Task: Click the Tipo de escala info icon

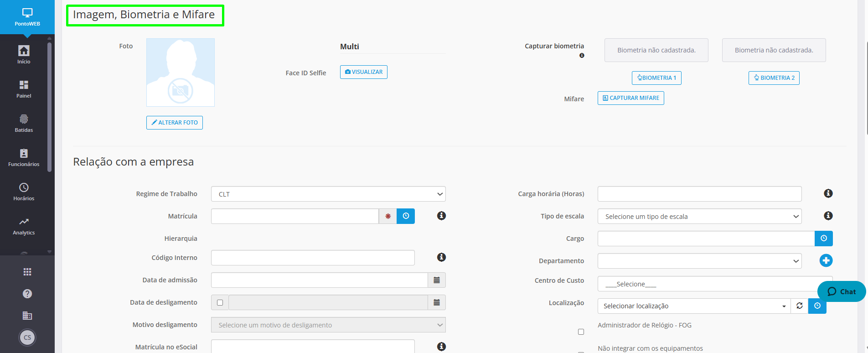Action: (828, 216)
